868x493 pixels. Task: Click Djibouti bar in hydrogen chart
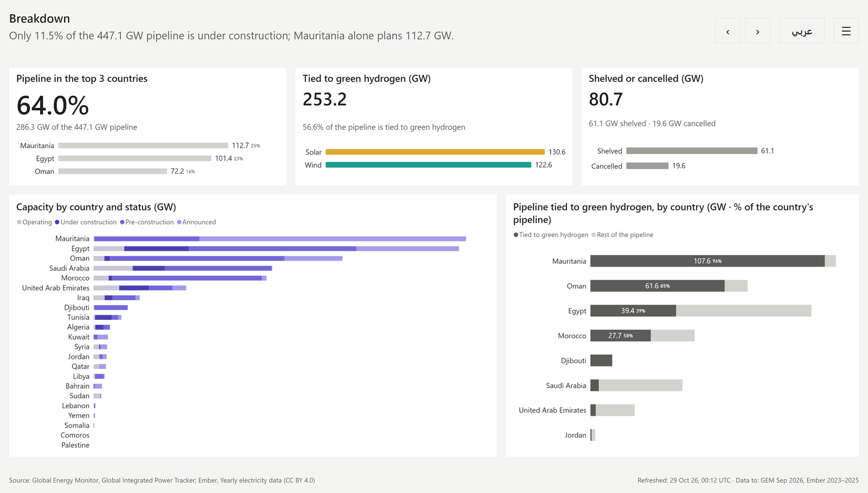pyautogui.click(x=601, y=361)
